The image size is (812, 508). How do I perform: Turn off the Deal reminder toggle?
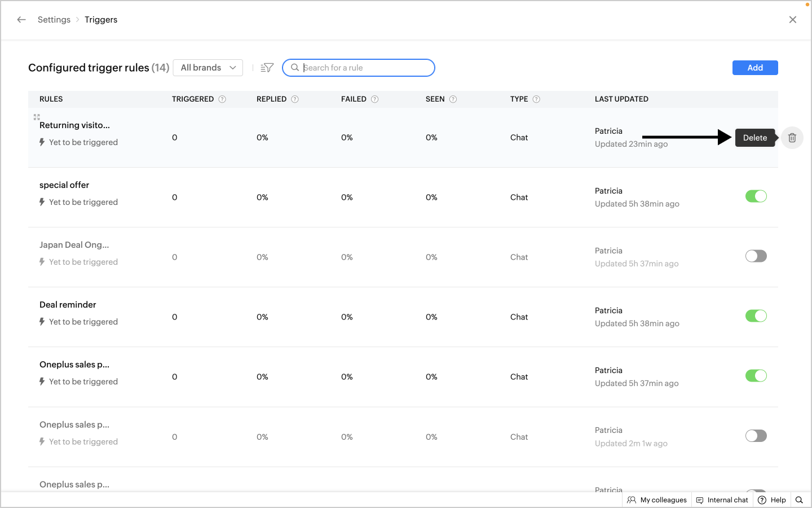coord(756,316)
